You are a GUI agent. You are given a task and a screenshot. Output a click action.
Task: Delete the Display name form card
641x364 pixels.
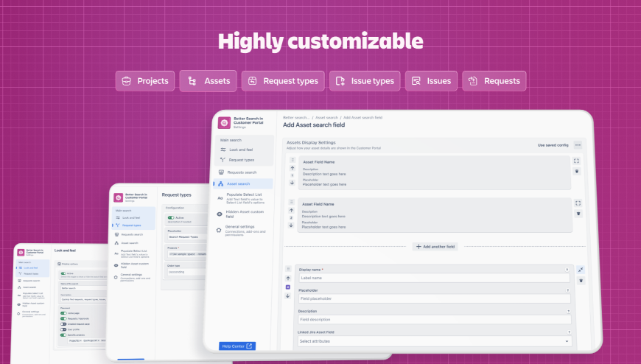pyautogui.click(x=581, y=281)
